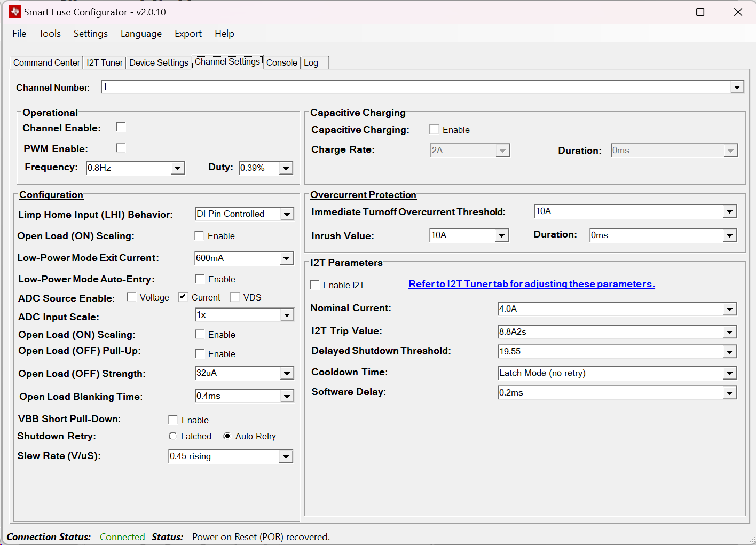
Task: Open the Nominal Current dropdown
Action: click(730, 309)
